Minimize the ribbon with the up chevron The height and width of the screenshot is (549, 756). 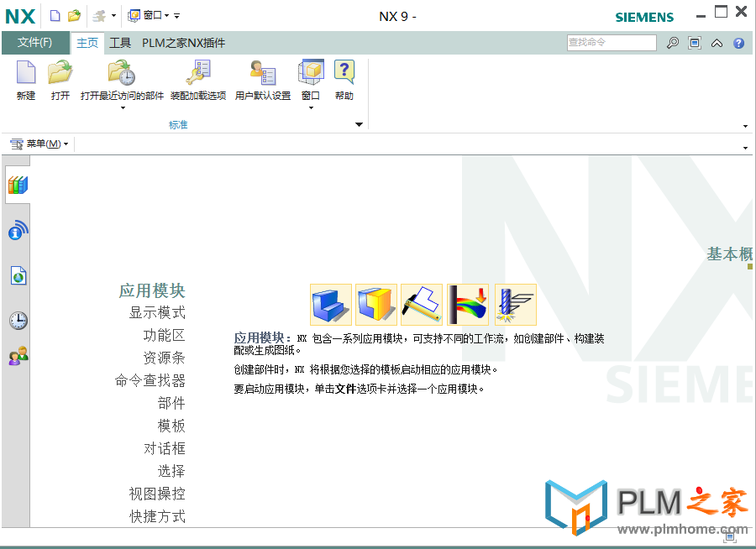717,44
